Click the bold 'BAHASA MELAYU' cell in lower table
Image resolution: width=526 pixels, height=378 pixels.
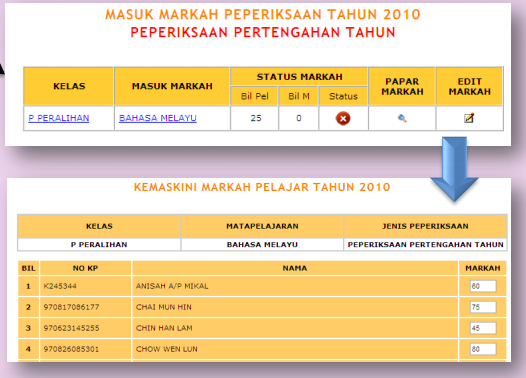262,245
